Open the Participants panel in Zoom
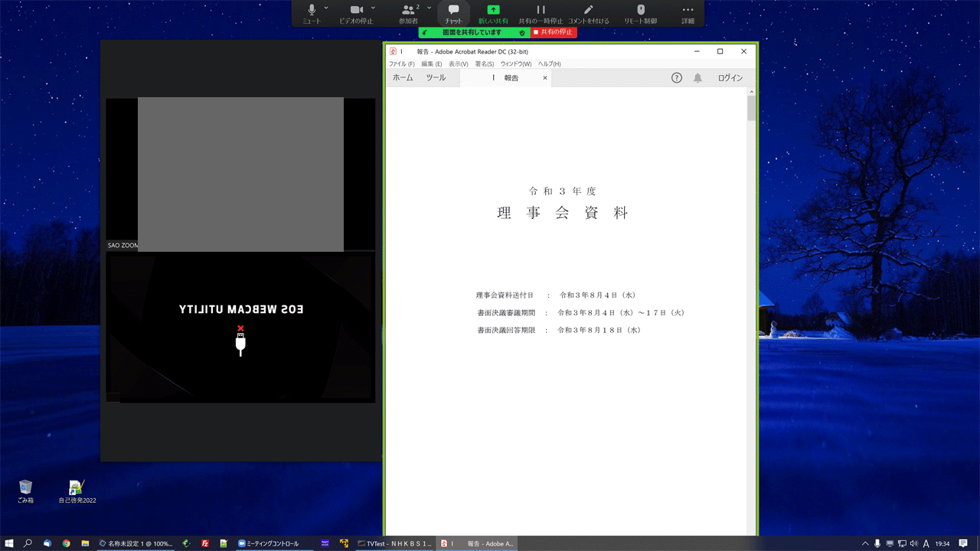The width and height of the screenshot is (980, 551). 409,13
